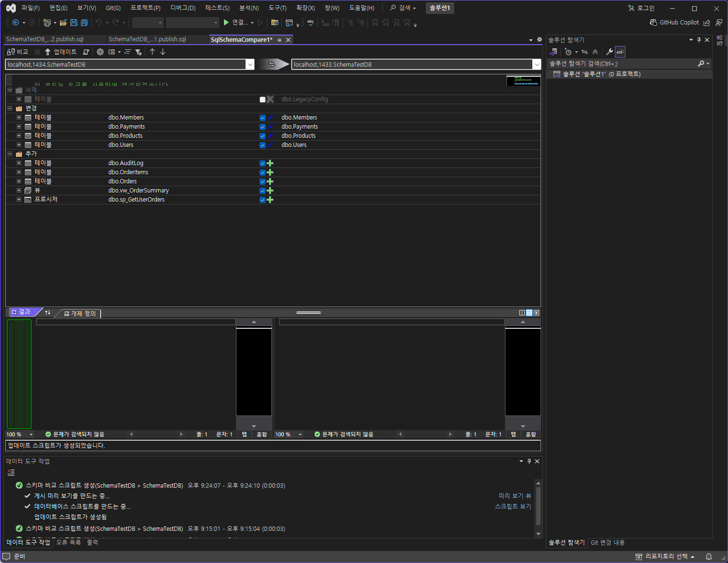
Task: Uncheck the dbo.Payments change checkbox
Action: [x=262, y=127]
